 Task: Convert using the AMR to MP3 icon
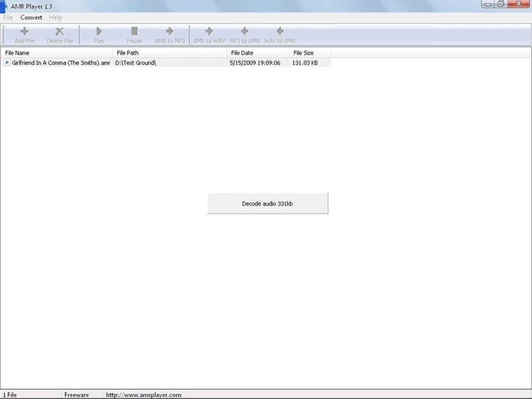click(x=170, y=31)
